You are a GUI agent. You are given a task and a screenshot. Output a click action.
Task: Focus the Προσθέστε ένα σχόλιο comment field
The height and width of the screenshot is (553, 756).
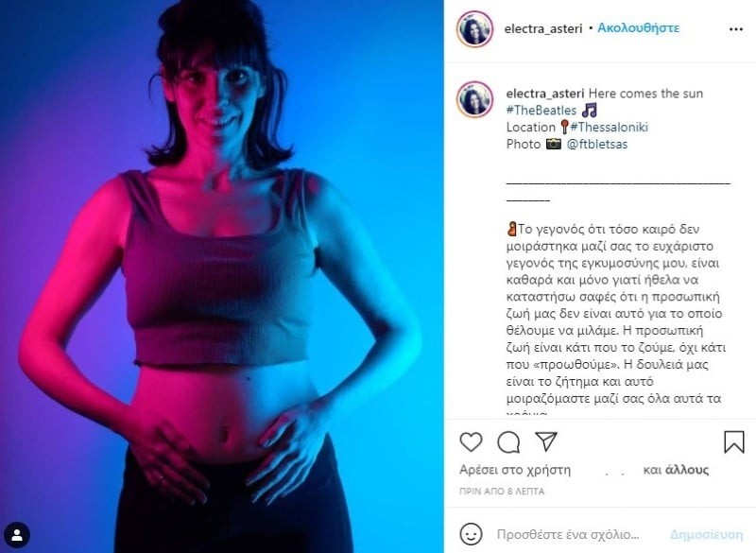tap(568, 535)
